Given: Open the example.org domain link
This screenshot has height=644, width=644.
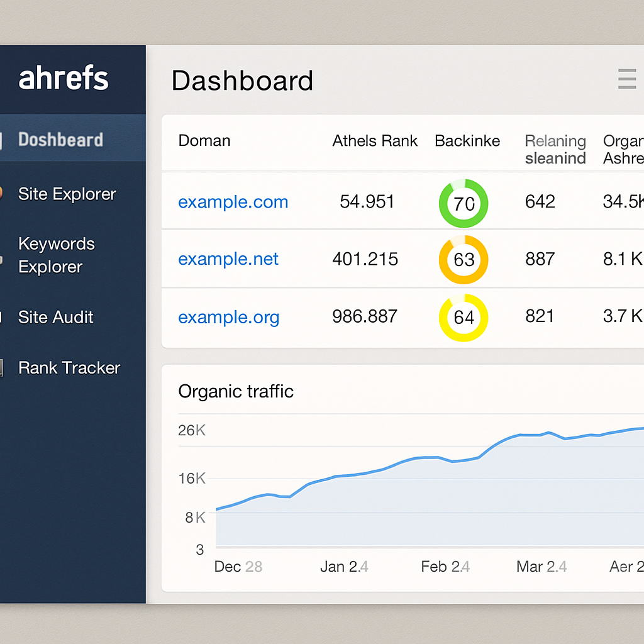Looking at the screenshot, I should (228, 317).
